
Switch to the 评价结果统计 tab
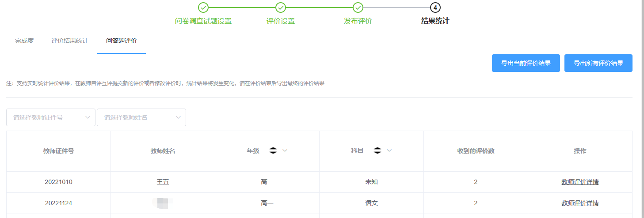pyautogui.click(x=70, y=41)
